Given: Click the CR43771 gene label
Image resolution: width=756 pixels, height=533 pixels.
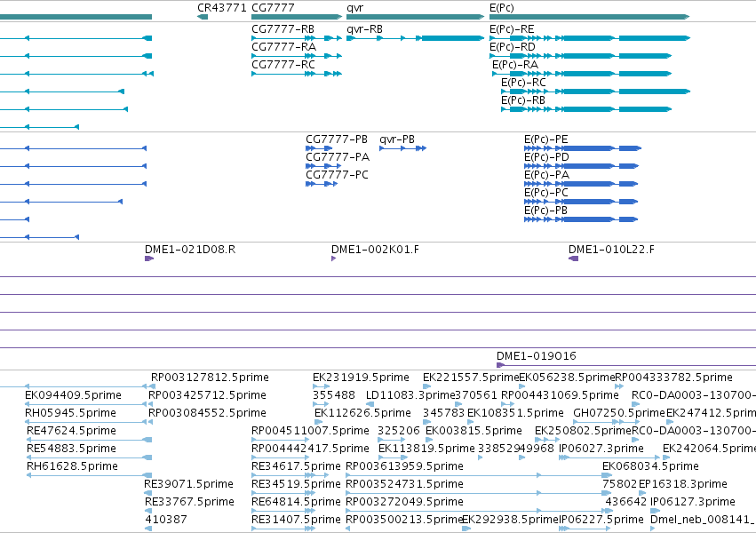Looking at the screenshot, I should [x=222, y=8].
